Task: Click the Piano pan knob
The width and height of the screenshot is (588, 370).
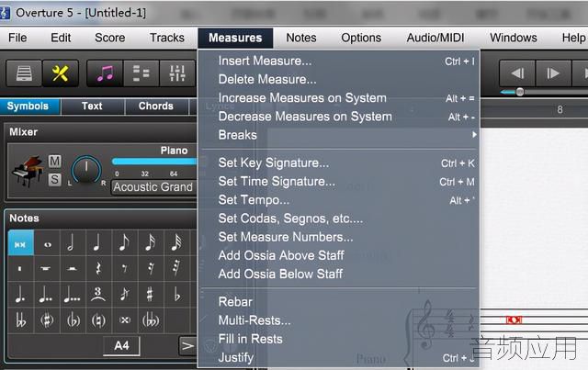Action: (86, 170)
